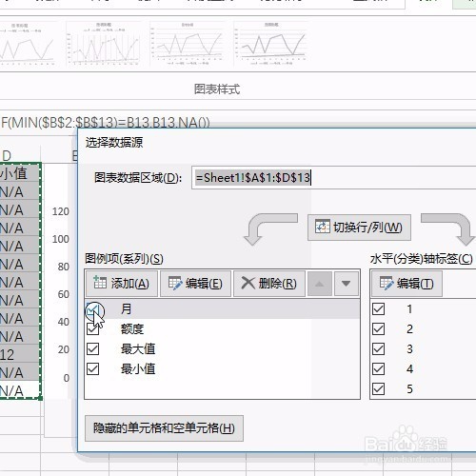Click the Edit (编辑E) series button
Image resolution: width=476 pixels, height=476 pixels.
tap(195, 284)
